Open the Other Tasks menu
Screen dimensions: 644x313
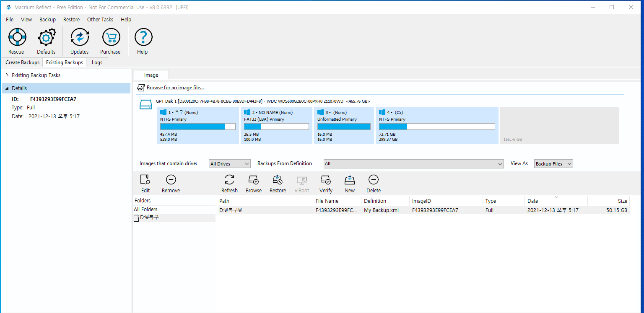click(x=100, y=19)
